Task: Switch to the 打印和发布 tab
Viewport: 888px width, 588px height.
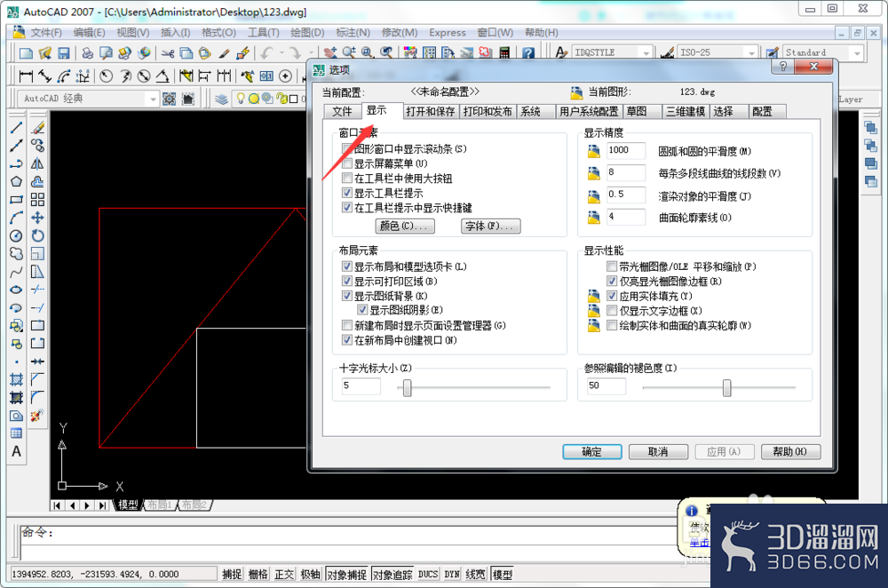Action: 488,112
